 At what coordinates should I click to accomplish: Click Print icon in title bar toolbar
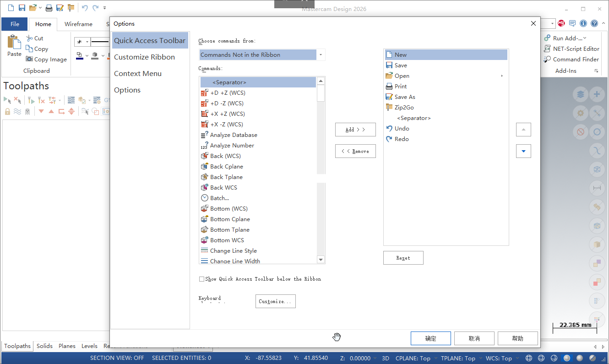point(49,8)
